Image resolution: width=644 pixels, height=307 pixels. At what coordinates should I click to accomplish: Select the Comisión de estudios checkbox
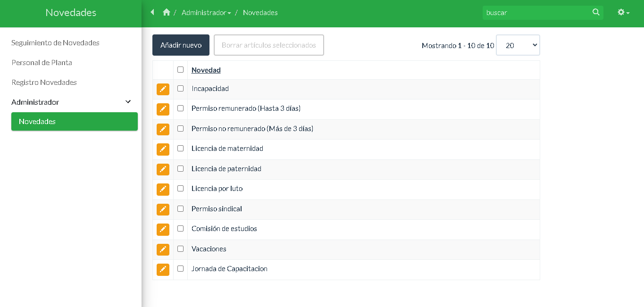[x=180, y=229]
